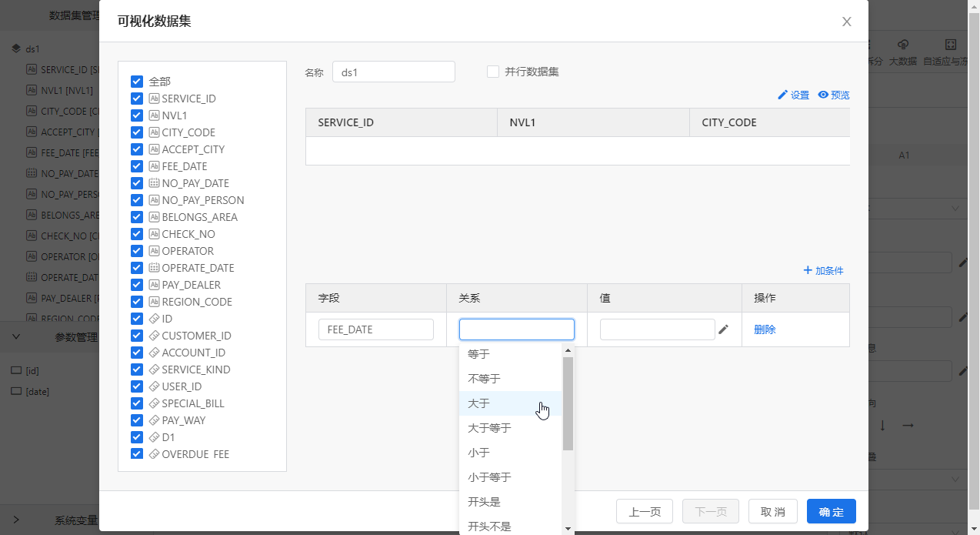
Task: Click the string icon of CITY_CODE
Action: point(154,132)
